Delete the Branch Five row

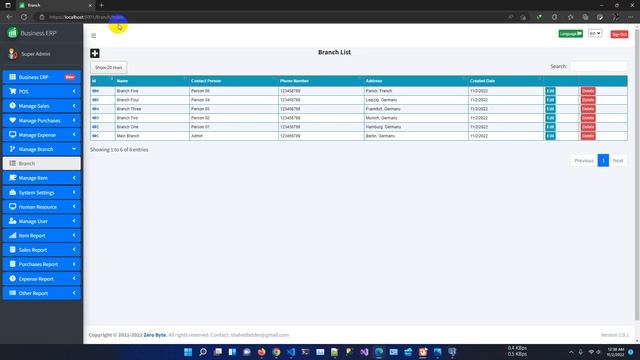[588, 91]
